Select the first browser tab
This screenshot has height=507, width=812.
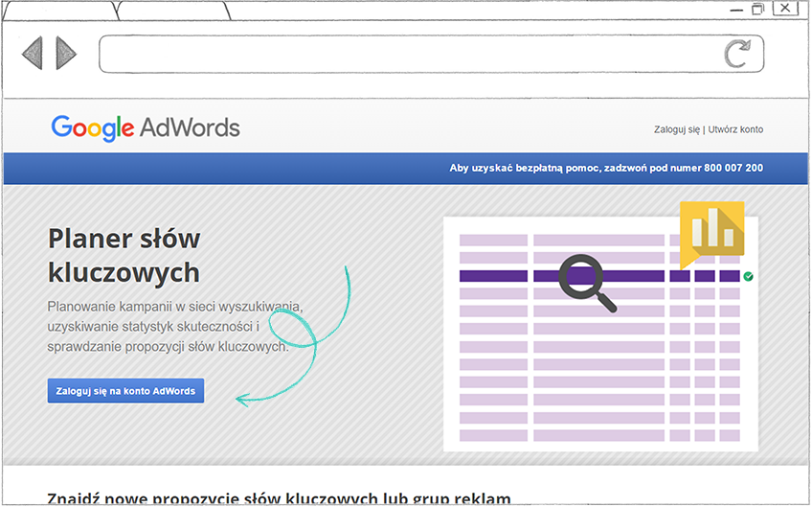[x=60, y=11]
